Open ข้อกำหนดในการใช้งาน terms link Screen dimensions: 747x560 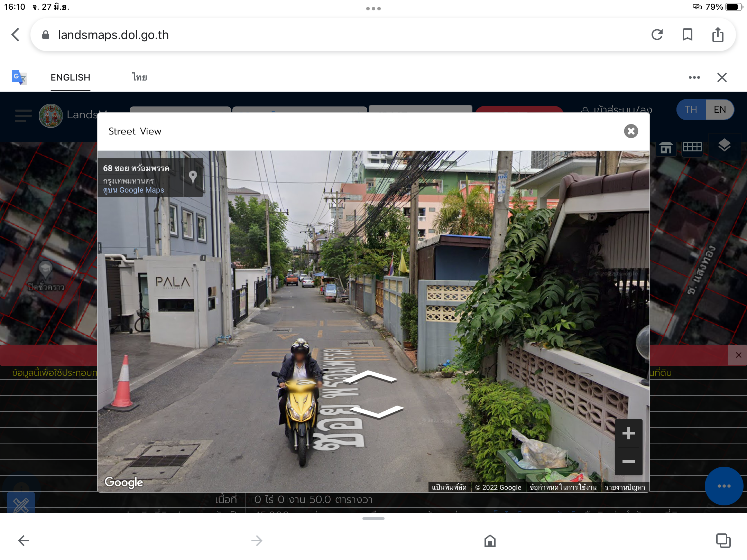pyautogui.click(x=563, y=487)
